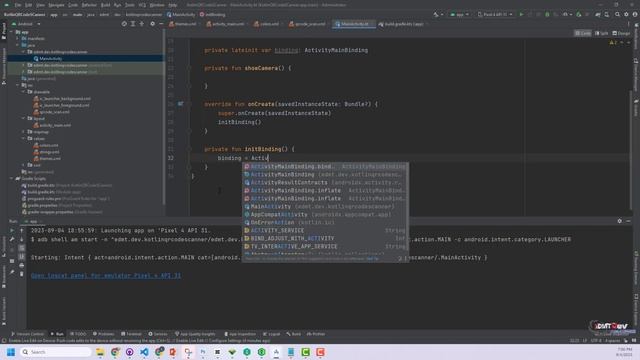The height and width of the screenshot is (360, 640).
Task: Open the Build menu
Action: click(x=105, y=5)
